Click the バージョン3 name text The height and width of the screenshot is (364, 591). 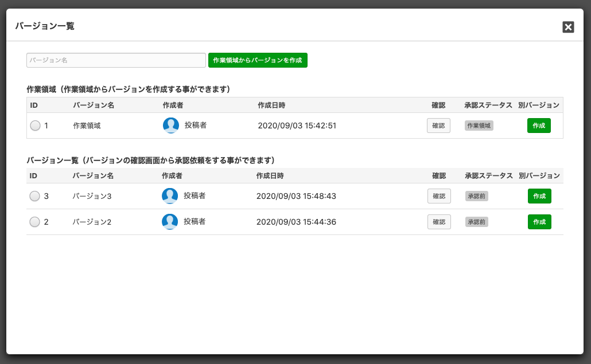[x=92, y=196]
